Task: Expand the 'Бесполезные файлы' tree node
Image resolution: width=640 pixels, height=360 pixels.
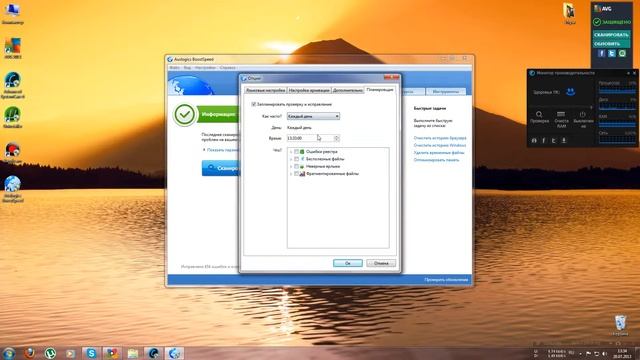Action: tap(291, 159)
